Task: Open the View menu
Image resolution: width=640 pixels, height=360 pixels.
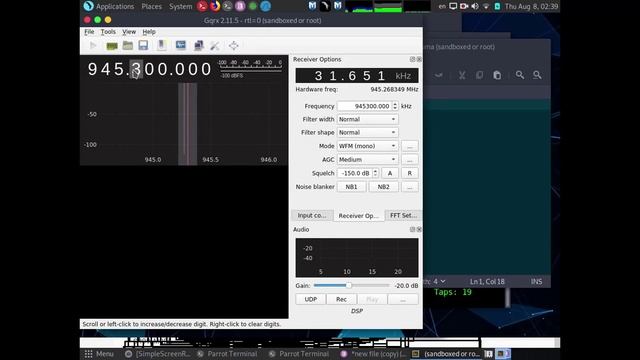Action: coord(129,32)
